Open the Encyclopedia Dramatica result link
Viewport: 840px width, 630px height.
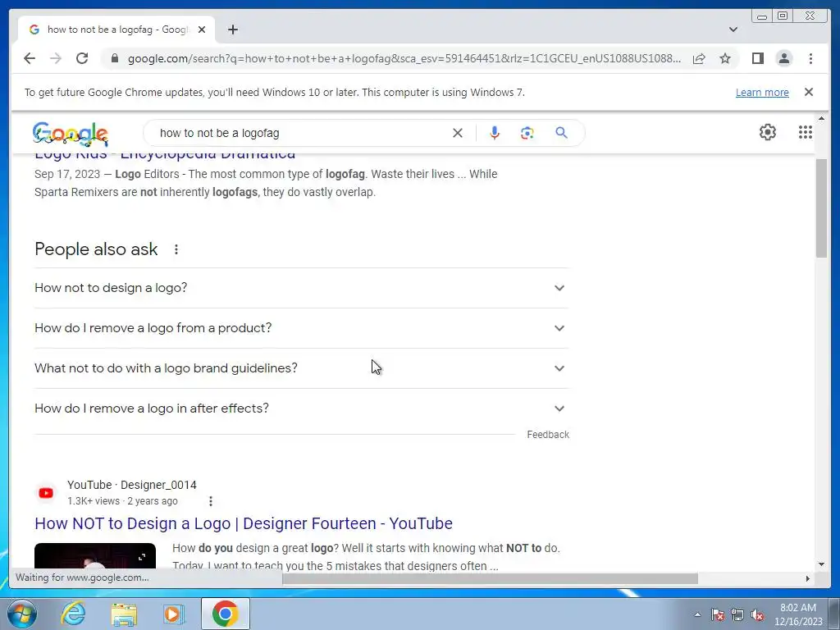coord(164,155)
